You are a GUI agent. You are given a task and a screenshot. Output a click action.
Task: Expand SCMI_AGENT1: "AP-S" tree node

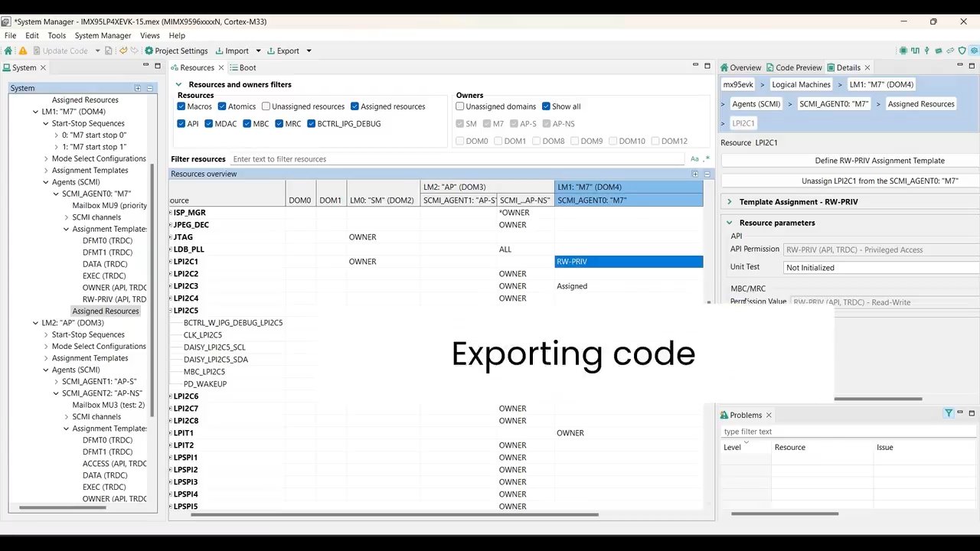point(56,381)
